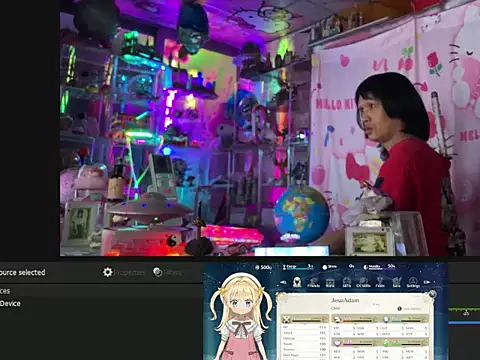This screenshot has width=480, height=360.
Task: Open the Rank menu icon
Action: click(x=330, y=283)
